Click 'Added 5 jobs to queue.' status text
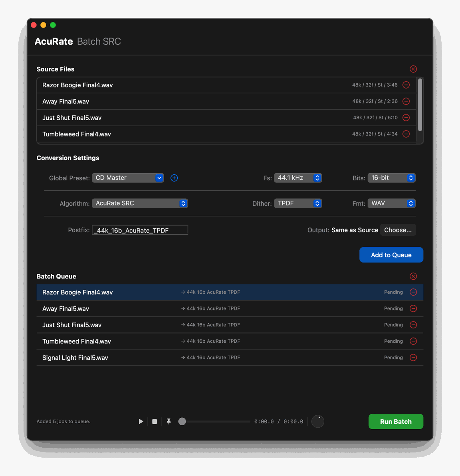The width and height of the screenshot is (460, 476). tap(63, 421)
